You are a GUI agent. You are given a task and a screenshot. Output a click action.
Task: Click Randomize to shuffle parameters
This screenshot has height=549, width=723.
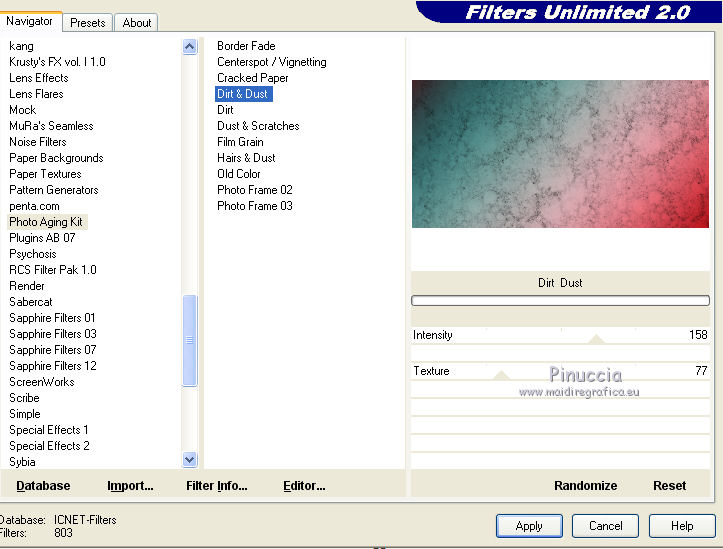pos(585,486)
